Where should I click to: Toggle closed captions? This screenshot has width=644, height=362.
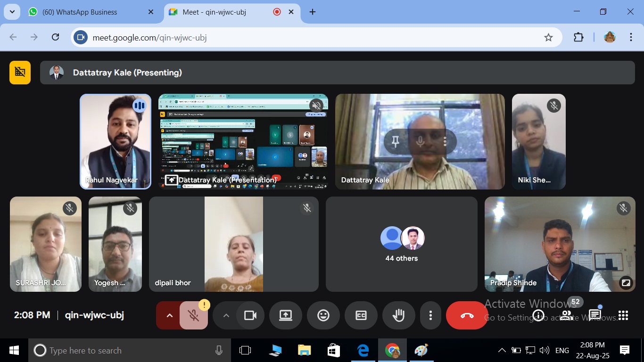coord(361,315)
